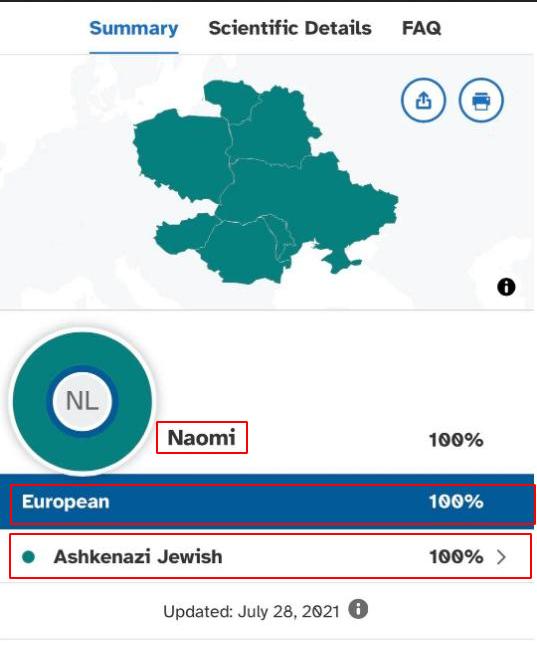The height and width of the screenshot is (649, 537).
Task: Open the Scientific Details tab
Action: click(290, 28)
